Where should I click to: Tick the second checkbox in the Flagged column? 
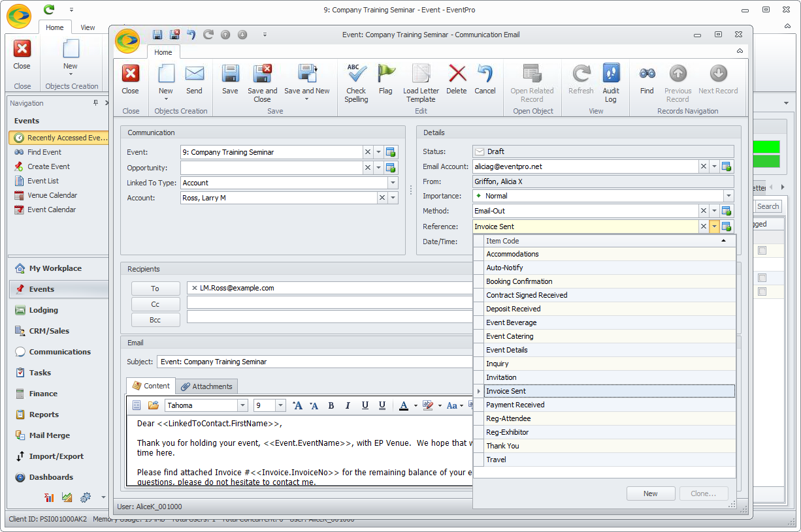pos(762,277)
